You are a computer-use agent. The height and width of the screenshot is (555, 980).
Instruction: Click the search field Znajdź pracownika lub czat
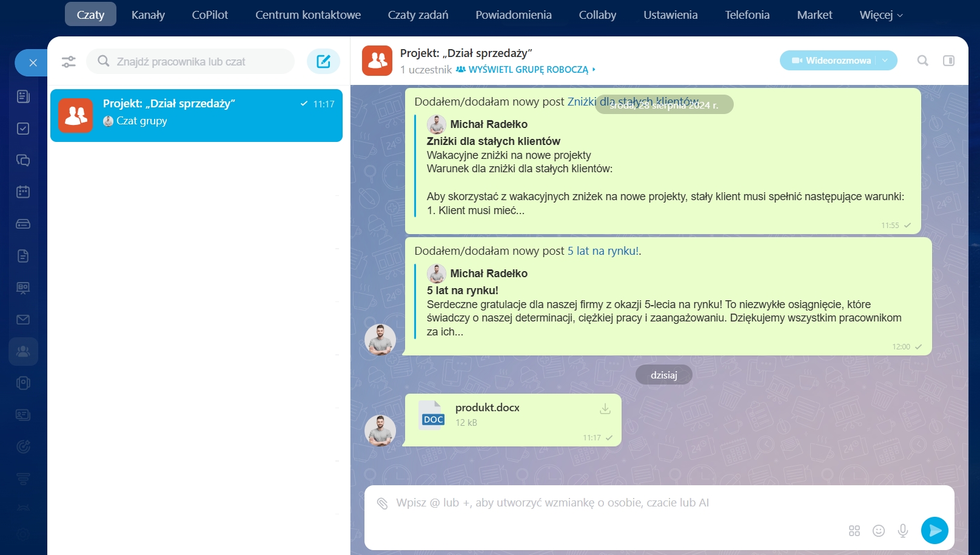190,61
